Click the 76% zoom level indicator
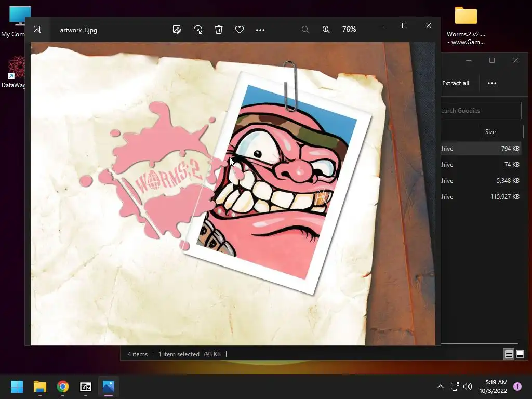532x399 pixels. [x=349, y=30]
